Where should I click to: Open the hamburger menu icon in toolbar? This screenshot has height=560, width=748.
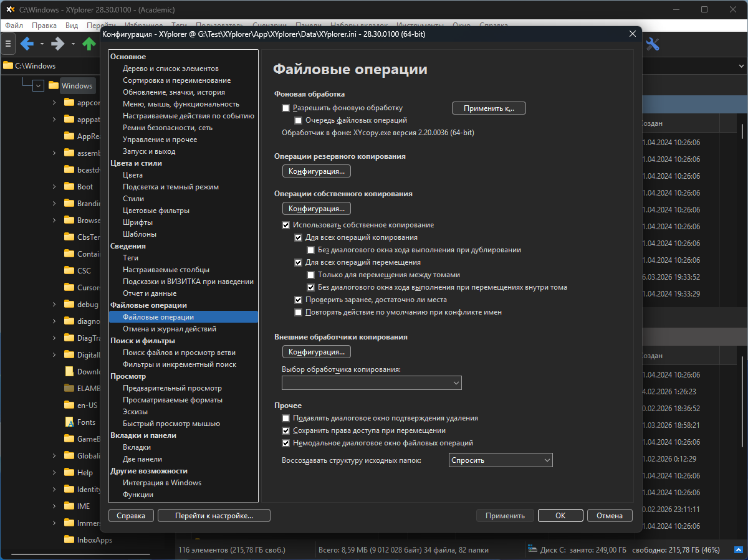(7, 44)
